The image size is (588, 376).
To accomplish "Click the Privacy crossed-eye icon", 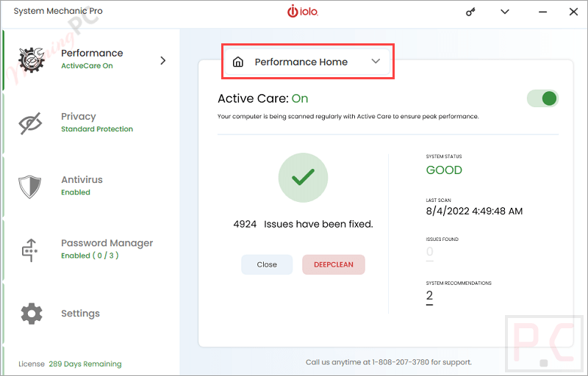I will [x=30, y=123].
